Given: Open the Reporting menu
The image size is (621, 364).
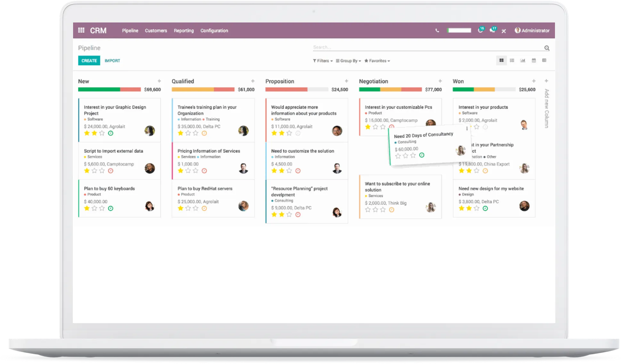Looking at the screenshot, I should [183, 30].
